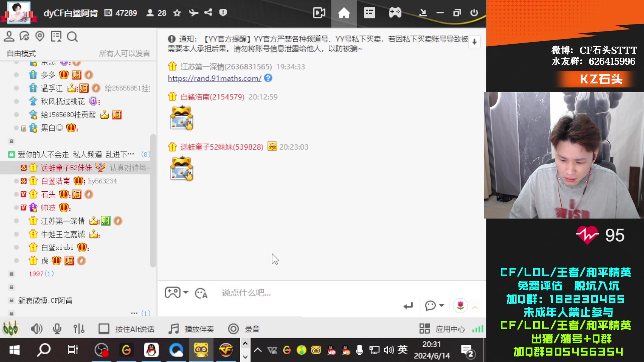Open the https://rand.91maths.com/ link

tap(214, 78)
